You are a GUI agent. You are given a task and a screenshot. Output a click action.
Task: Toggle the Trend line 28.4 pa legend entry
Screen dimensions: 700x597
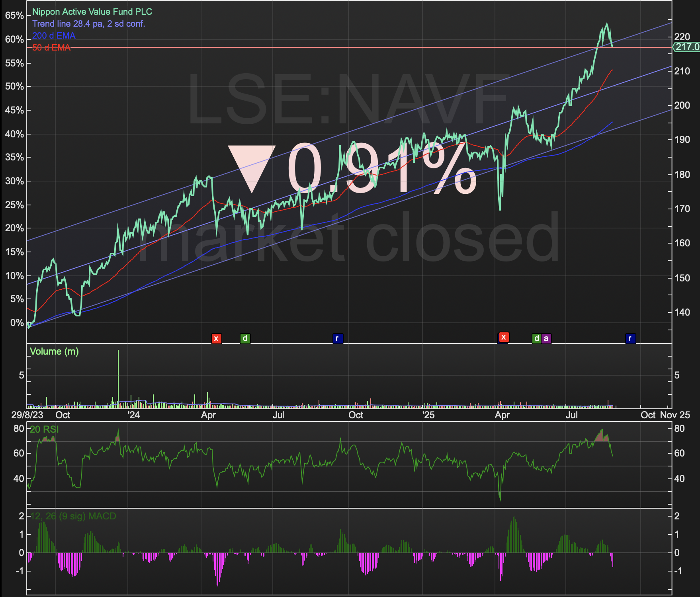click(x=89, y=24)
